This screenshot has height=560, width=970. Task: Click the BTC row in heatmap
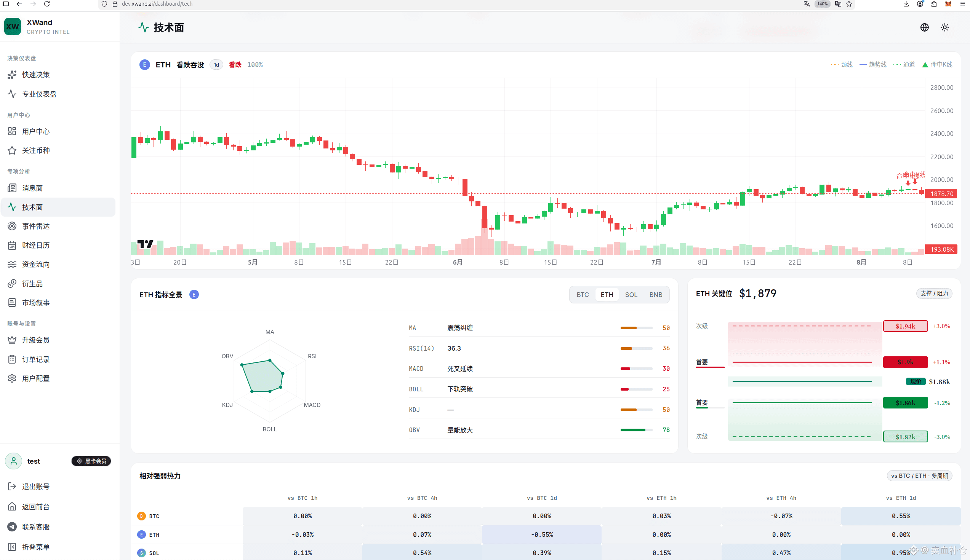(546, 516)
